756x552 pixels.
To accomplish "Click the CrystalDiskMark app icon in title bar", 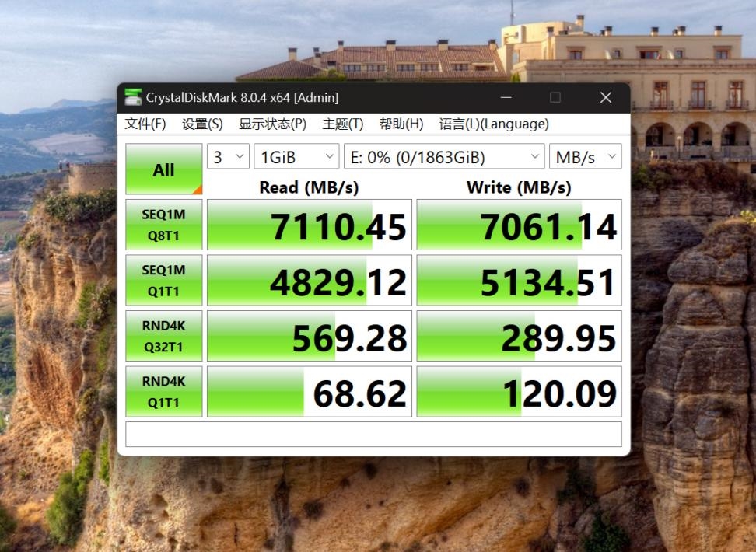I will coord(133,97).
